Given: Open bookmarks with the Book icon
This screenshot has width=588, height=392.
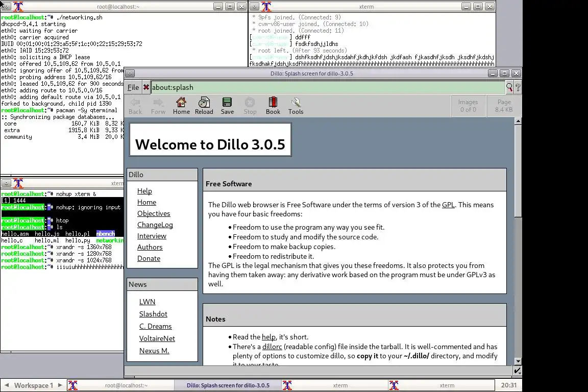Looking at the screenshot, I should (x=273, y=106).
